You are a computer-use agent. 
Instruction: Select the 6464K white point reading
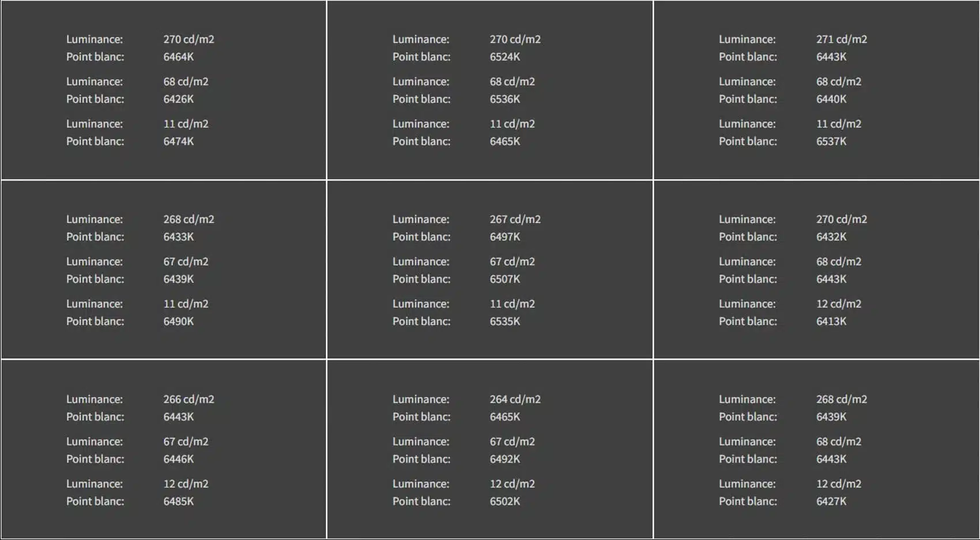pyautogui.click(x=178, y=56)
